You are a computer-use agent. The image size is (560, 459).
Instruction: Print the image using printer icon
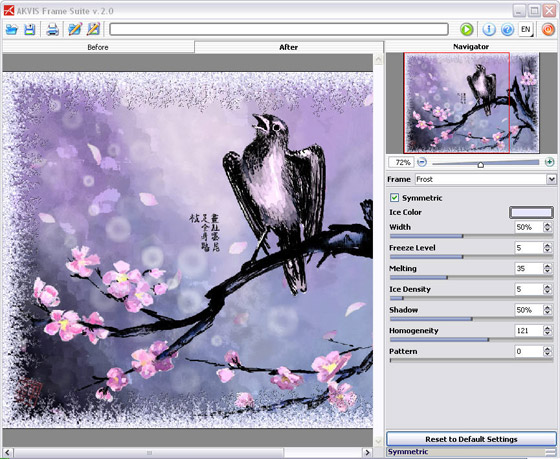[x=52, y=29]
